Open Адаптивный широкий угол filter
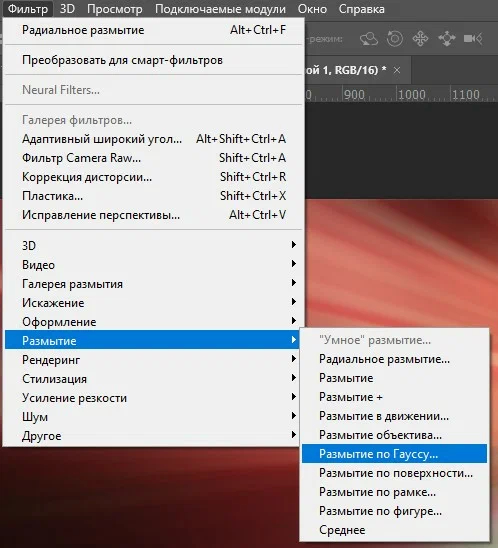This screenshot has height=548, width=498. pyautogui.click(x=153, y=139)
